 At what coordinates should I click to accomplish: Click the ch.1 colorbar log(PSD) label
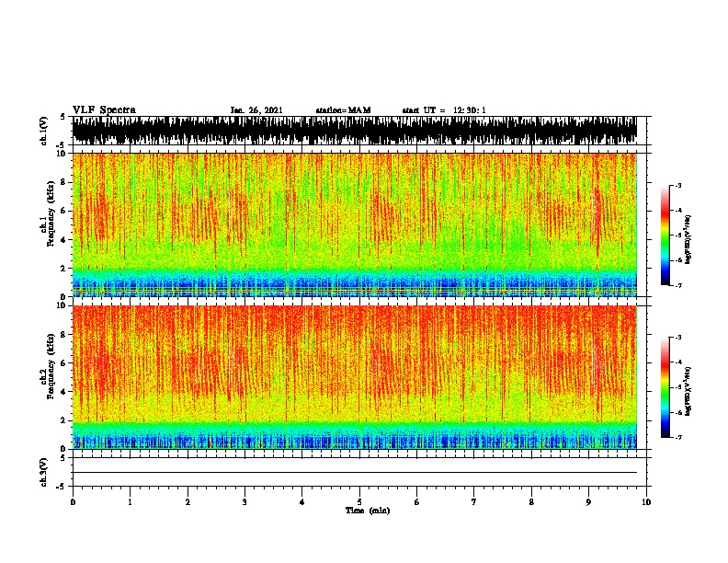(x=688, y=239)
